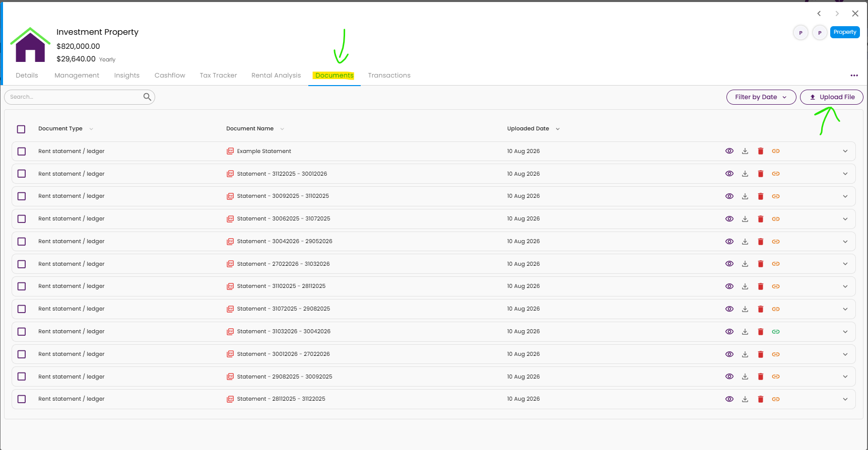
Task: Select the Documents tab
Action: (335, 76)
